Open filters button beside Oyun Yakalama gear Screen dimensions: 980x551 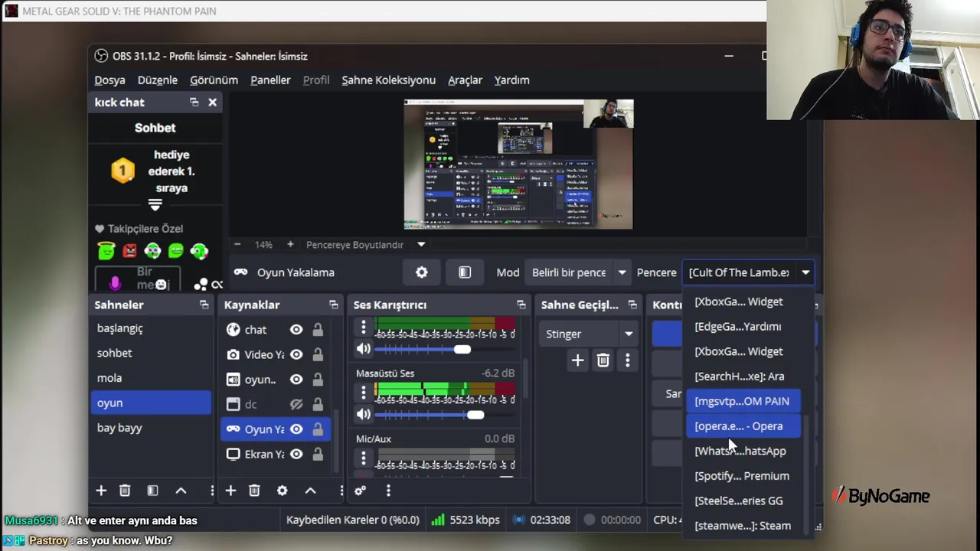click(x=465, y=272)
